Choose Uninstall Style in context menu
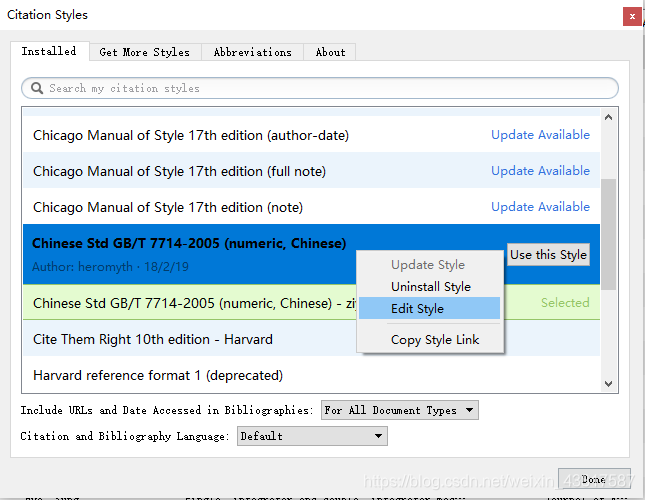Viewport: 645px width, 500px height. [x=429, y=287]
